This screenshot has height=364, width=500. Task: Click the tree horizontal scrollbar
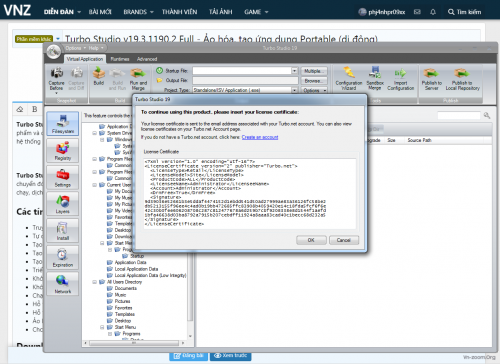point(134,343)
